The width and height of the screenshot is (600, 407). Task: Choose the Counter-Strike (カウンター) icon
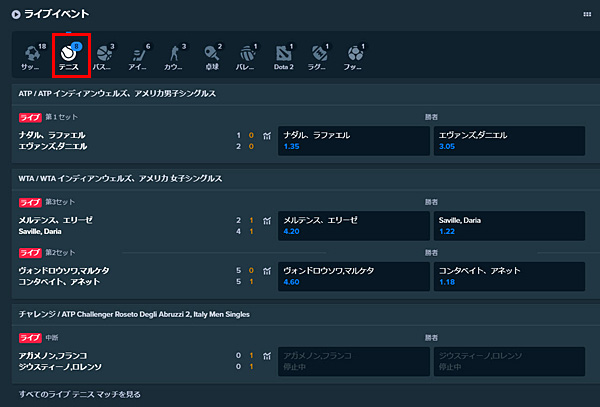click(x=176, y=56)
